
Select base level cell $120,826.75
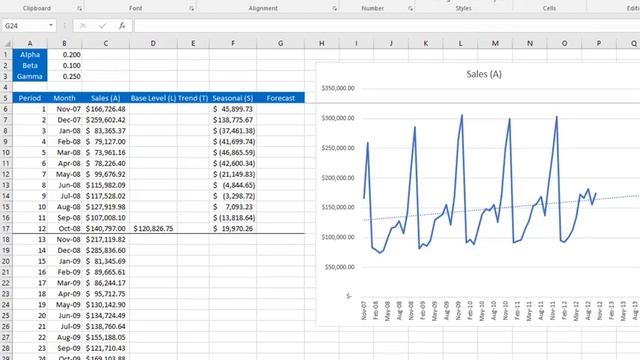[153, 229]
